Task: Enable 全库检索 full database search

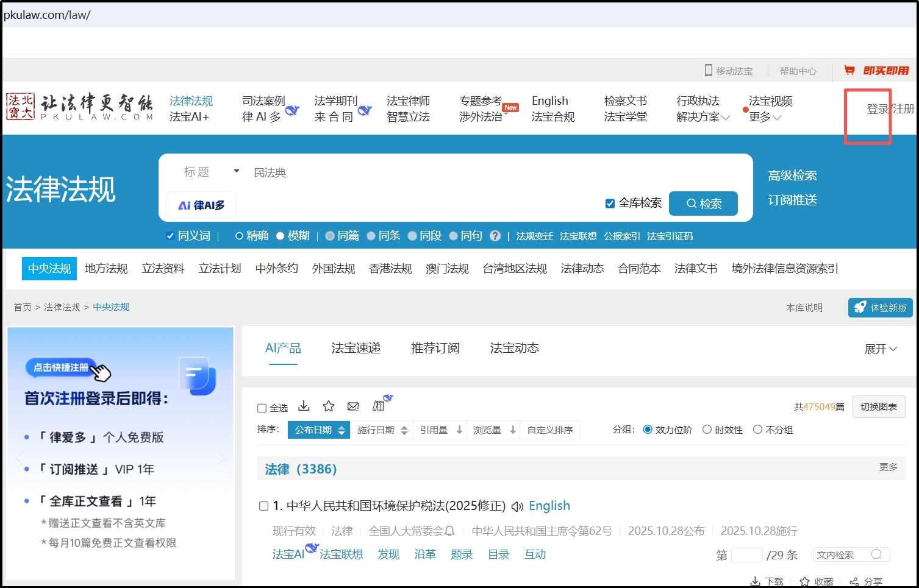Action: pos(610,204)
